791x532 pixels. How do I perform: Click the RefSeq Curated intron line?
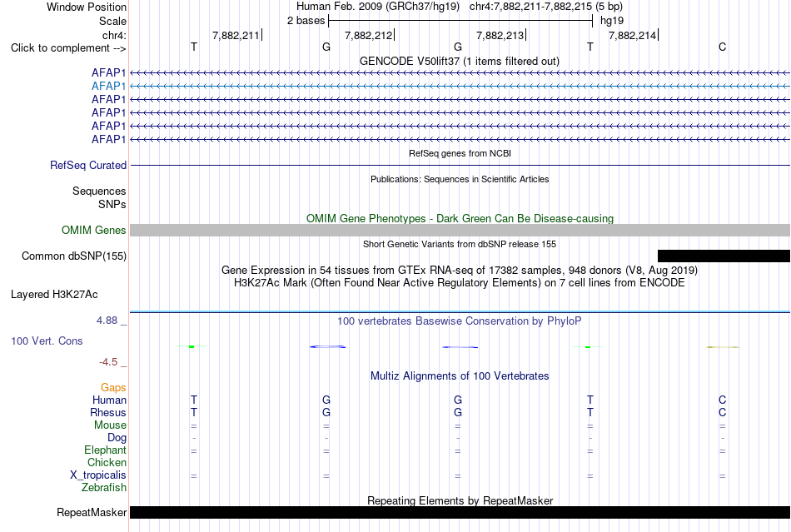point(460,166)
